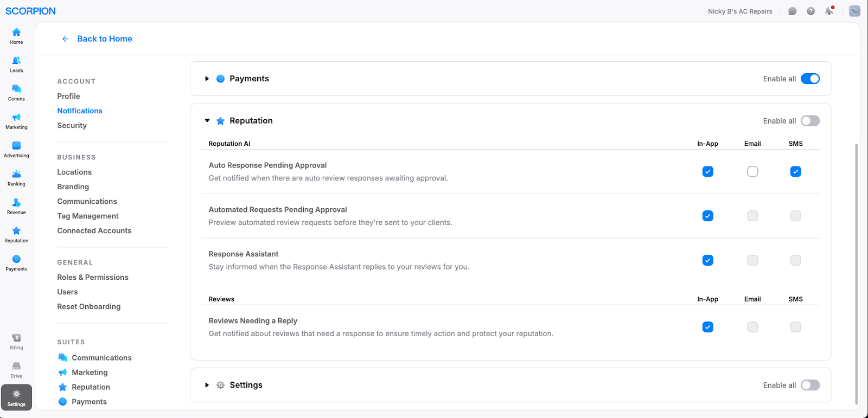Open the Ranking sidebar icon
The image size is (868, 418).
pyautogui.click(x=16, y=177)
